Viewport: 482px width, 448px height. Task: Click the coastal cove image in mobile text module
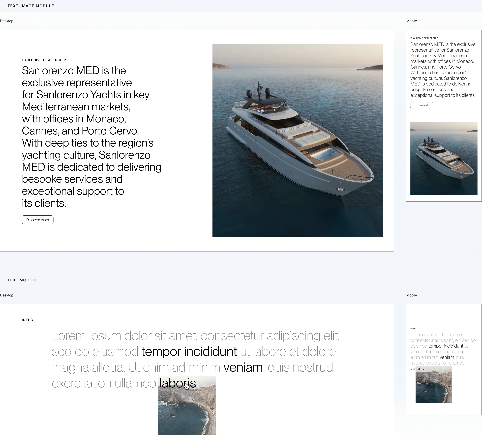click(x=434, y=385)
